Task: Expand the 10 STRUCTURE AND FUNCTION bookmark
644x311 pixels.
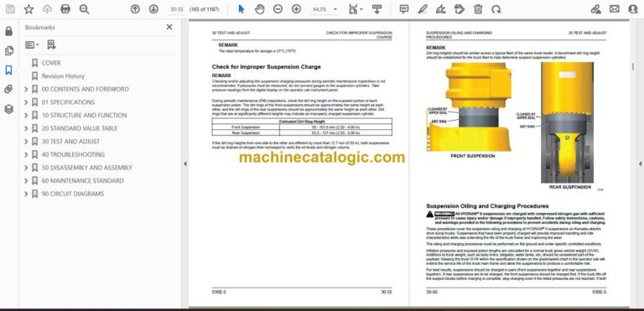Action: click(x=26, y=116)
